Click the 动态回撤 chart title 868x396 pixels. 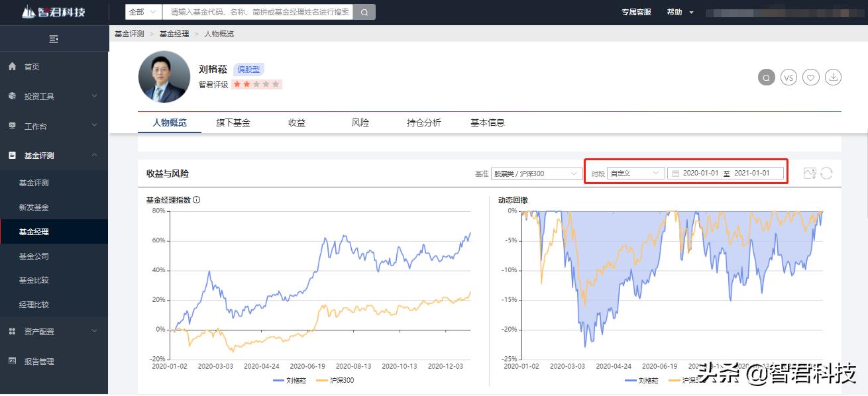pyautogui.click(x=513, y=199)
